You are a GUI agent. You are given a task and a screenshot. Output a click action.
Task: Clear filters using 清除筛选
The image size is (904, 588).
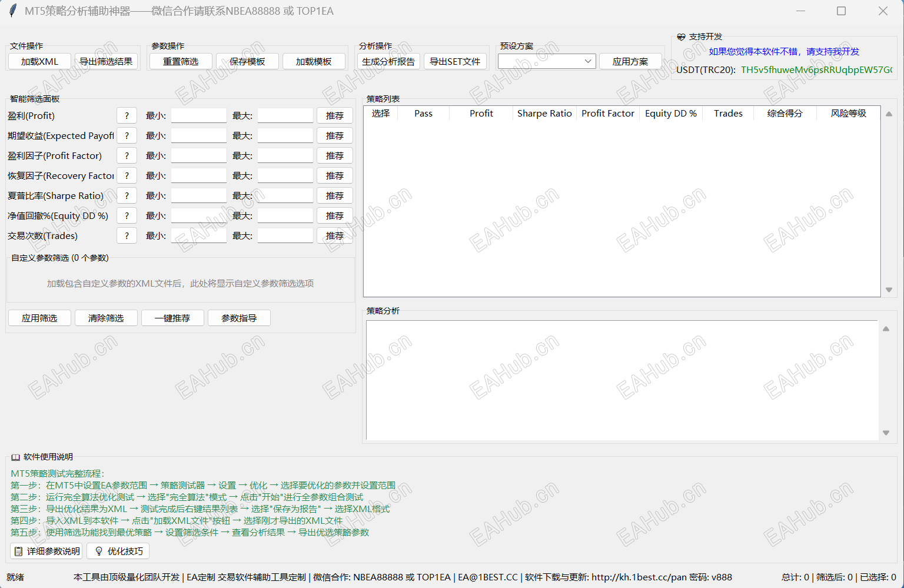[x=106, y=318]
